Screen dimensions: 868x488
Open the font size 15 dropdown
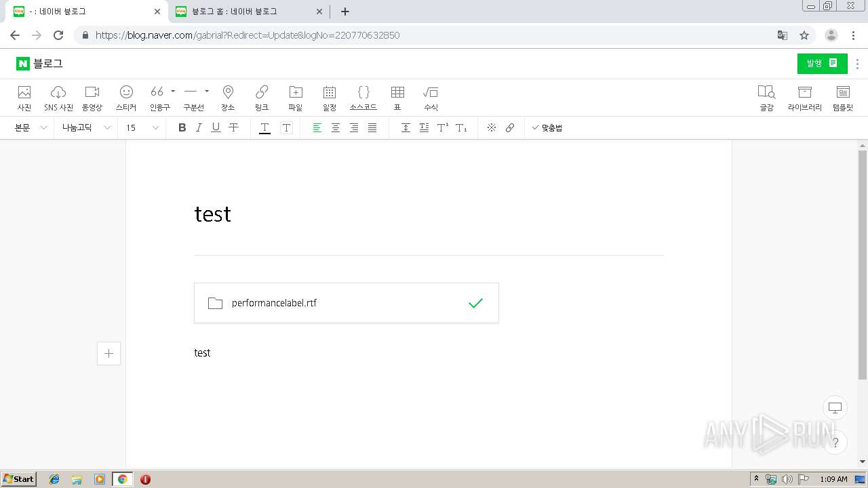tap(142, 128)
